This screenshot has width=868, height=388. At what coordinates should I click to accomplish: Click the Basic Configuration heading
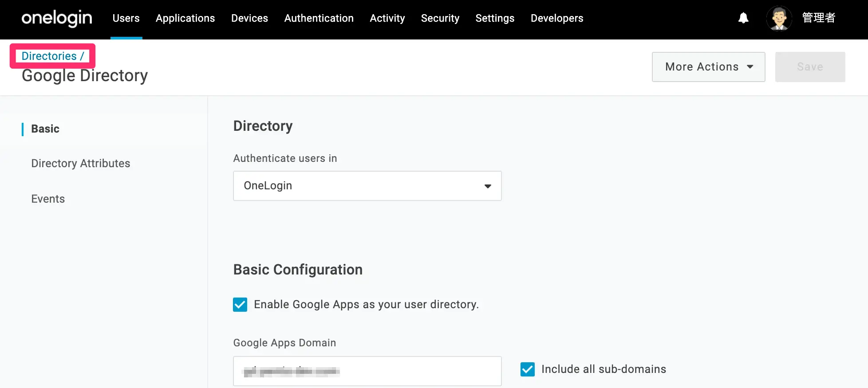click(298, 270)
